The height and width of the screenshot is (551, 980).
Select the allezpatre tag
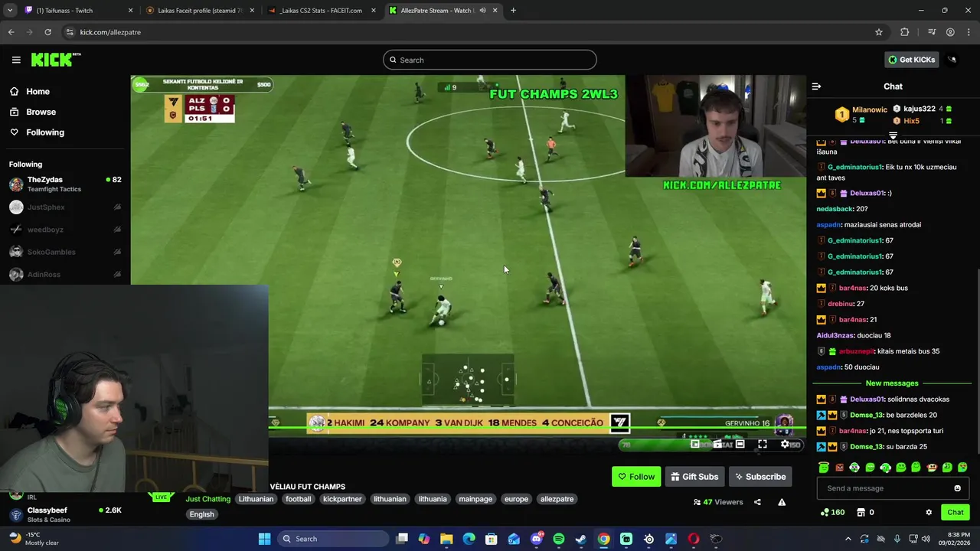[557, 499]
